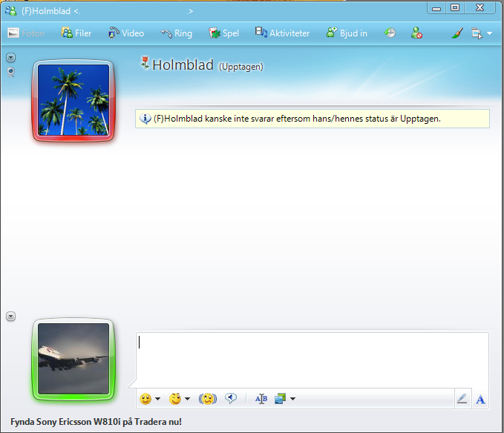The image size is (504, 433).
Task: Expand the toolbar menu dropdown arrow
Action: coord(490,33)
